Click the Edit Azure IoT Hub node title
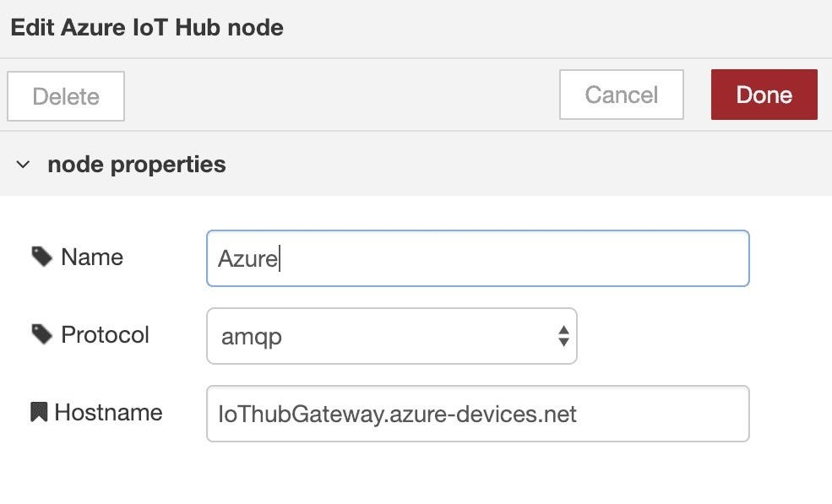 point(147,28)
